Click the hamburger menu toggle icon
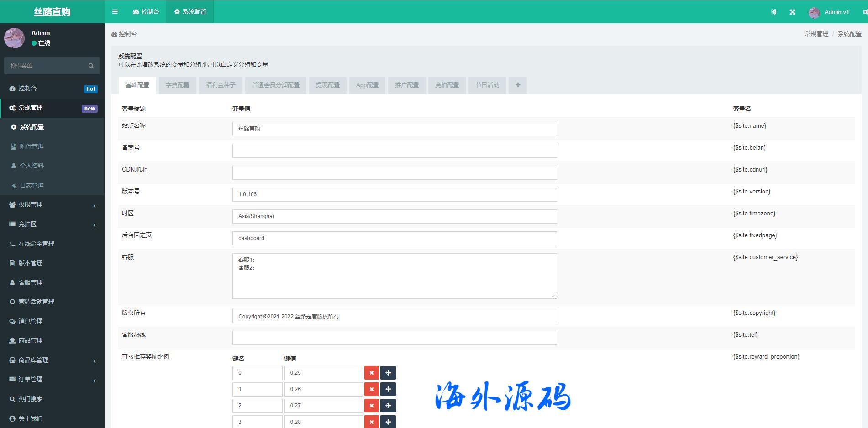 point(115,12)
